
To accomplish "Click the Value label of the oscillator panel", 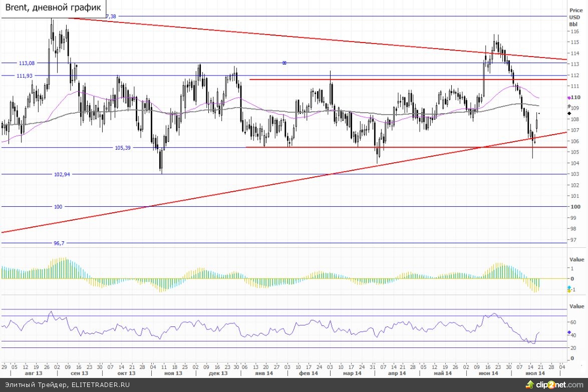I will 577,259.
